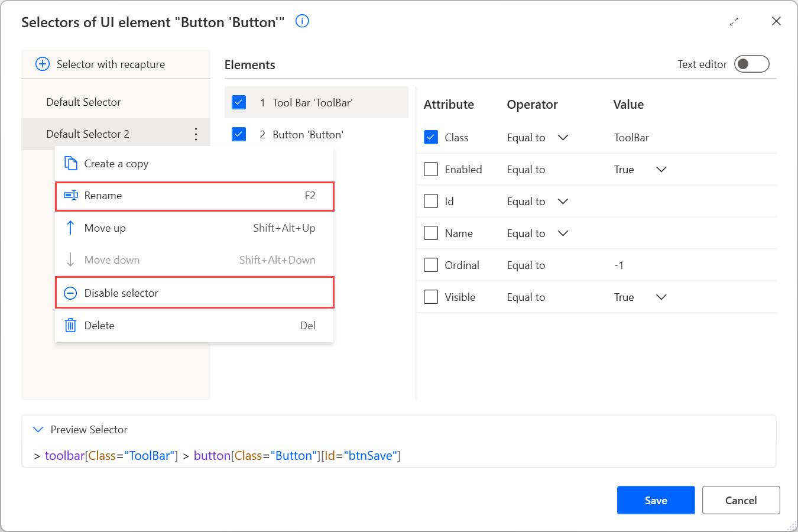
Task: Click the Save button
Action: click(656, 499)
